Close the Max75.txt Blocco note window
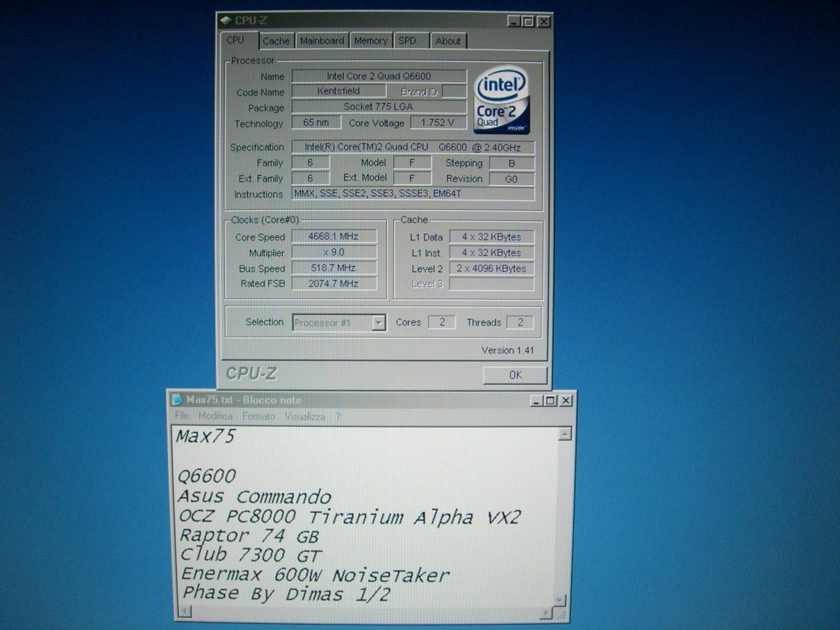 point(566,400)
